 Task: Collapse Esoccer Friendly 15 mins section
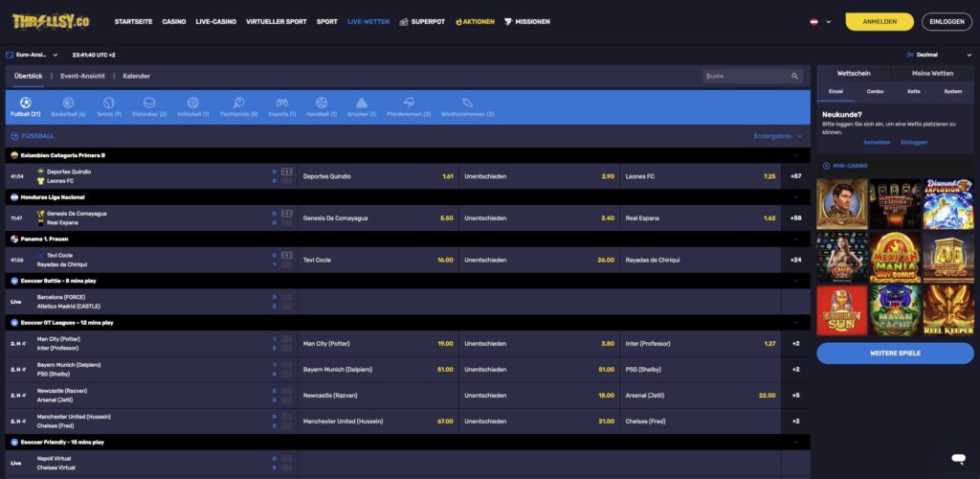coord(795,442)
